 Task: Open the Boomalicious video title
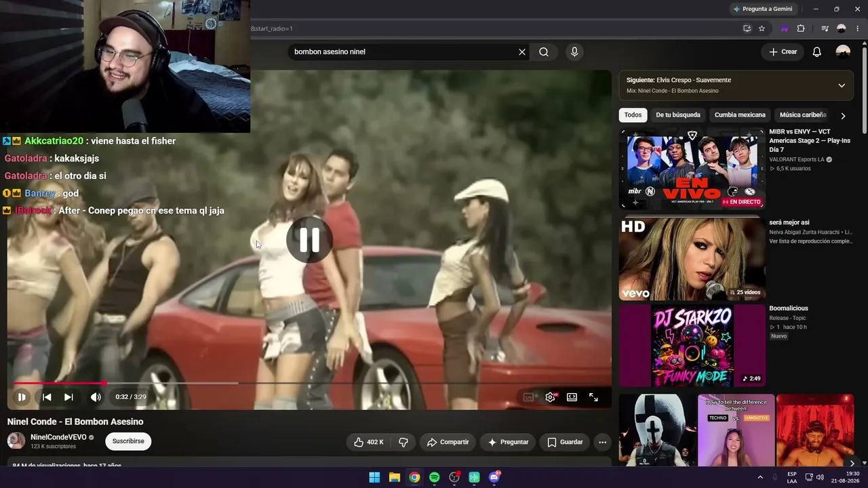pyautogui.click(x=789, y=308)
